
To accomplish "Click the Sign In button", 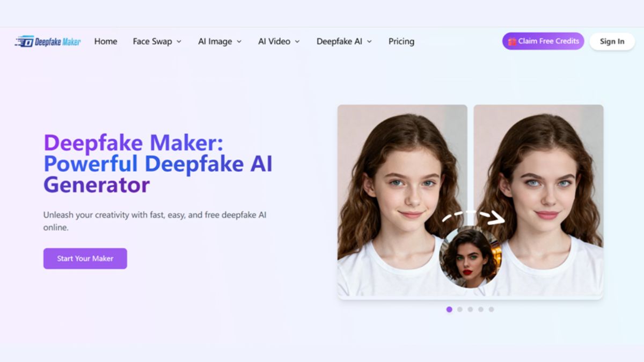I will [x=611, y=41].
